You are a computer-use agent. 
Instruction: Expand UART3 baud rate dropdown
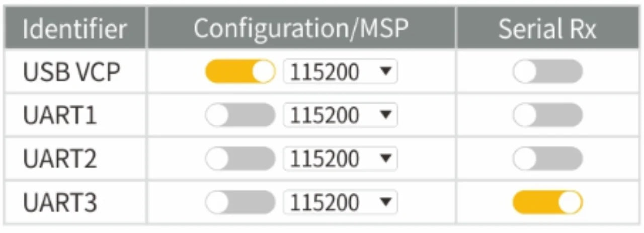click(340, 203)
